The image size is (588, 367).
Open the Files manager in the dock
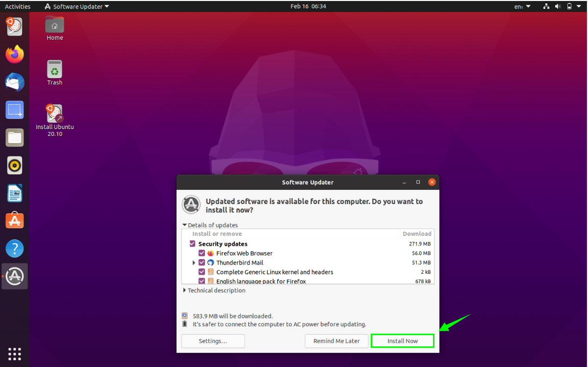(15, 138)
